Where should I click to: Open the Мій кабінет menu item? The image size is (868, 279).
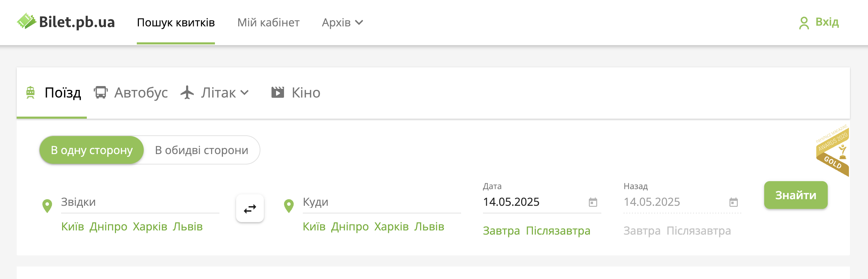pos(268,23)
